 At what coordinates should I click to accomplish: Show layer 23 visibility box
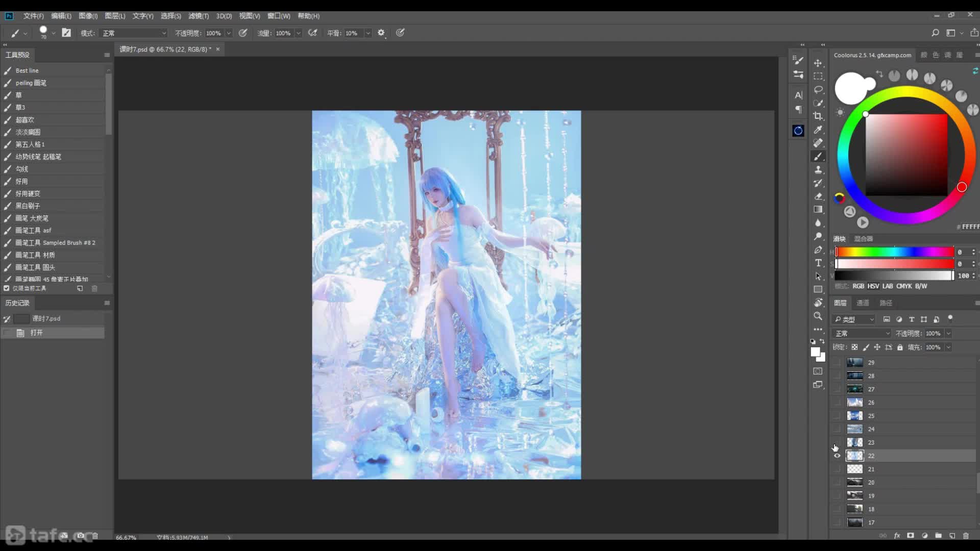pos(837,442)
